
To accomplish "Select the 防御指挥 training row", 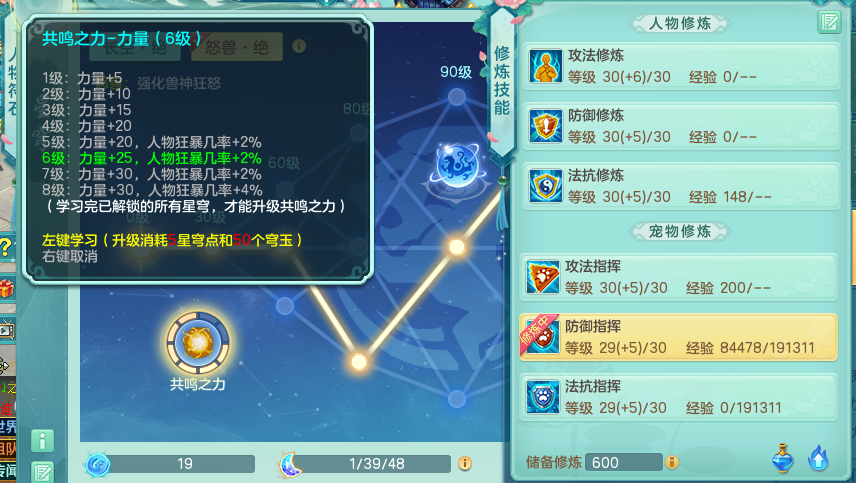I will (x=679, y=337).
